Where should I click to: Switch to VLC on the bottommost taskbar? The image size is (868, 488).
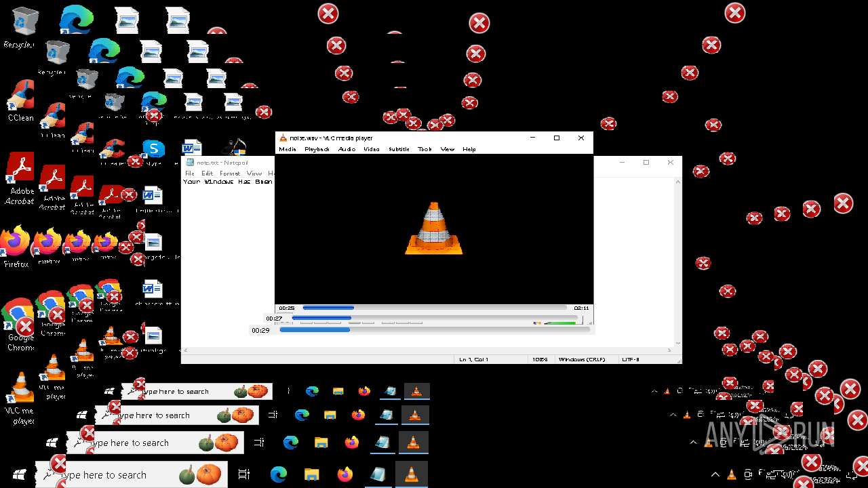tap(411, 474)
